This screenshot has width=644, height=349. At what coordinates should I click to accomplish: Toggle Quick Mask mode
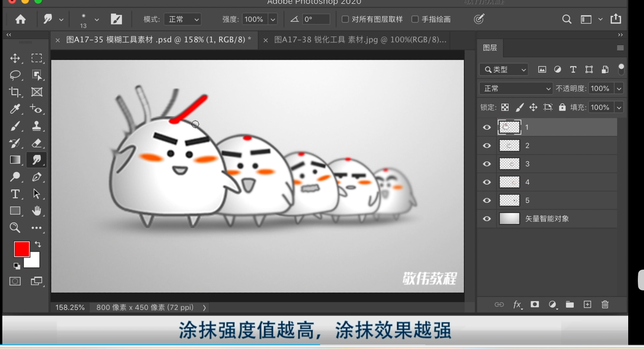tap(15, 281)
